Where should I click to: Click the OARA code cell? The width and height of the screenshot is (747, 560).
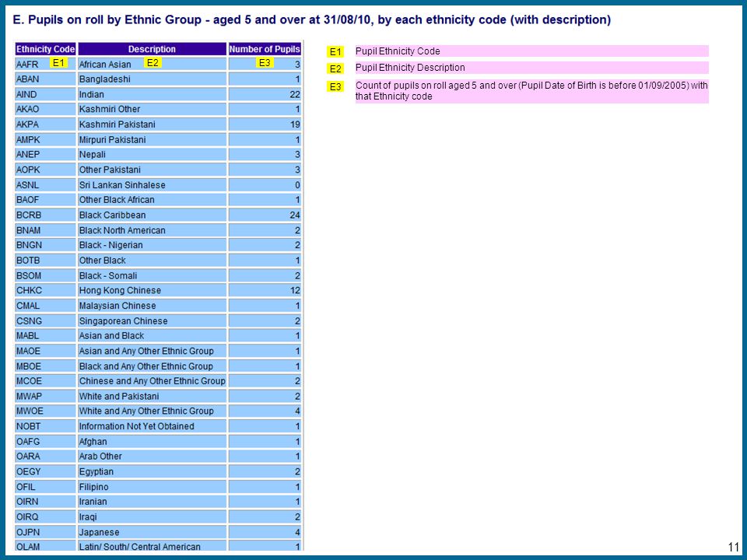(x=45, y=456)
